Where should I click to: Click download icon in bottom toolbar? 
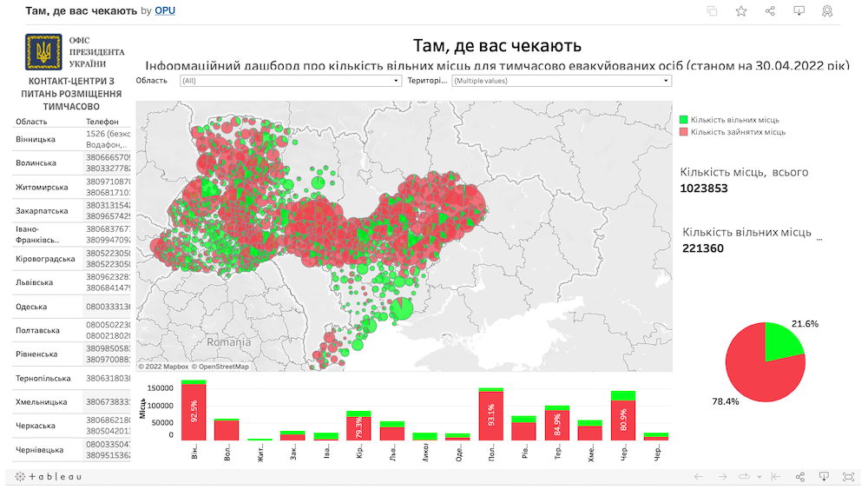[825, 476]
